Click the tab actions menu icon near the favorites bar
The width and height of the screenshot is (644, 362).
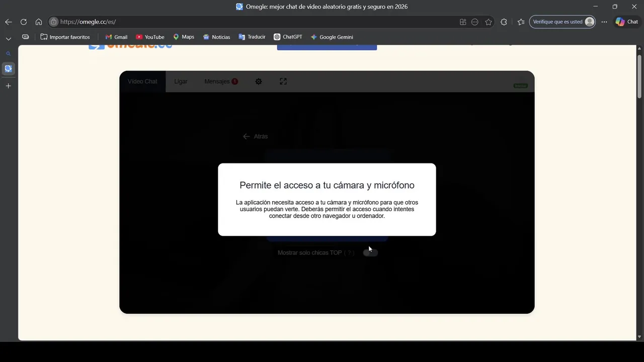click(25, 37)
